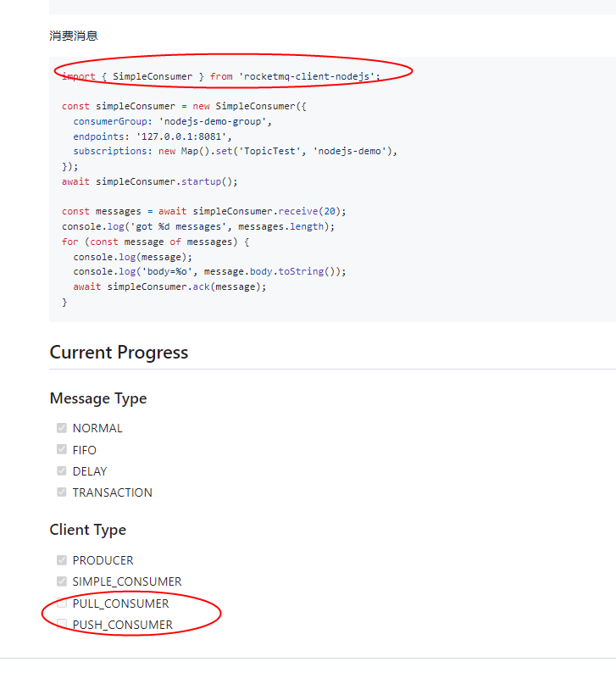Toggle the SIMPLE_CONSUMER checkbox
Viewport: 616px width, 673px height.
tap(62, 581)
